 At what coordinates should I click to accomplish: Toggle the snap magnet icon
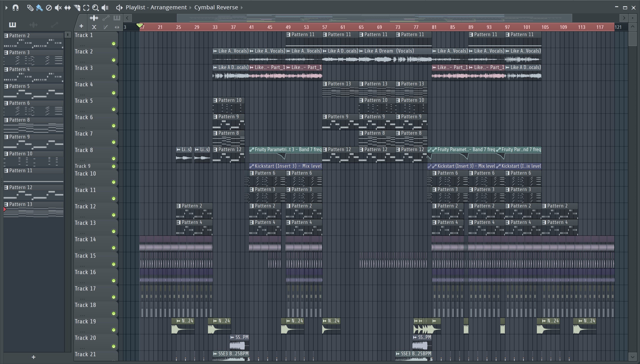[x=16, y=8]
